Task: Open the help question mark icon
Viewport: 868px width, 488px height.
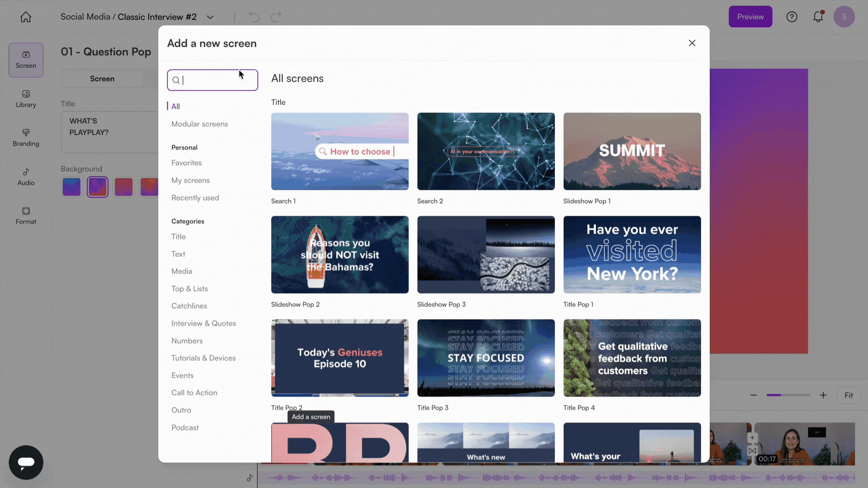Action: coord(792,17)
